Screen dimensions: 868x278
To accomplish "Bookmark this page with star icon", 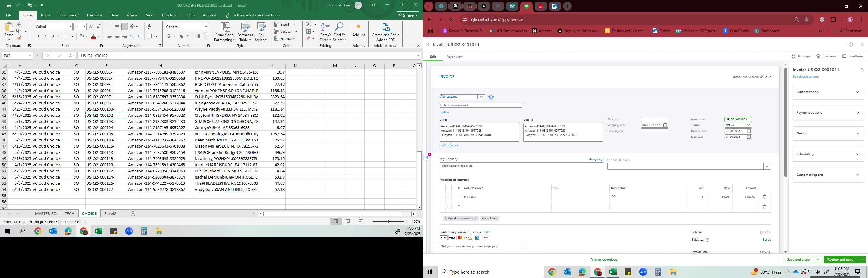I will click(x=807, y=19).
